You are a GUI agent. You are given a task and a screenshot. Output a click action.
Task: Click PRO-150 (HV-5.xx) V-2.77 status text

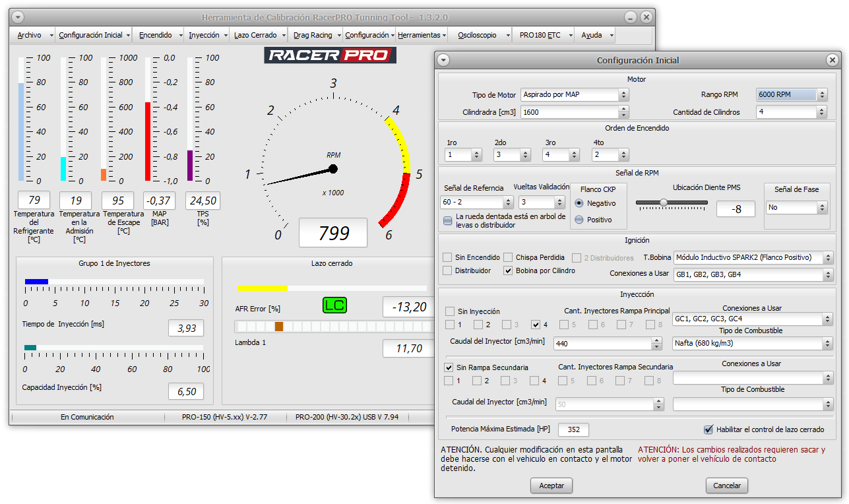click(x=225, y=417)
